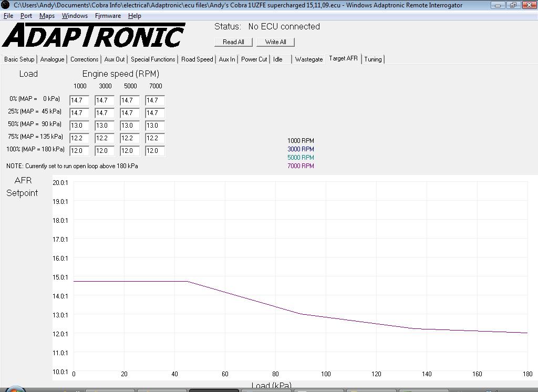Click AFR field for 25% load at 3000 RPM
This screenshot has height=392, width=538.
click(x=105, y=113)
